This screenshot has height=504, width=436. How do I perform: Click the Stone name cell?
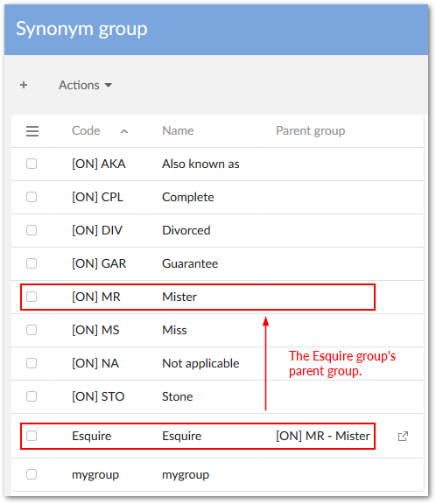177,396
